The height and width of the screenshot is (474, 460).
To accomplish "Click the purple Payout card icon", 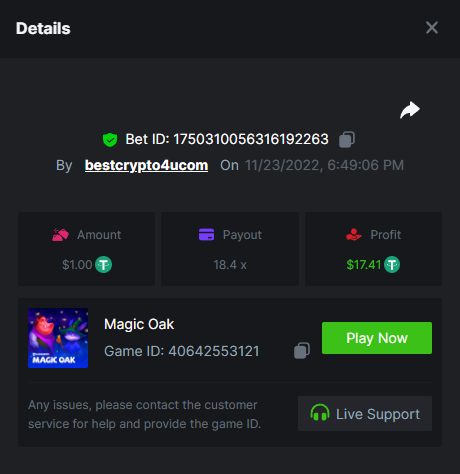I will pos(207,234).
